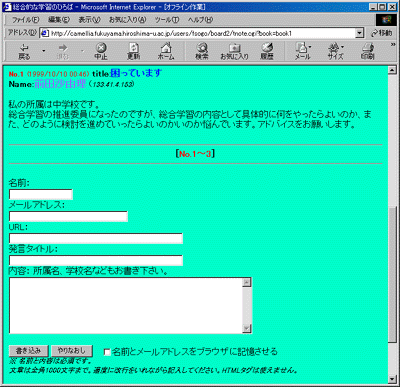Show the History (履歴) panel icon
Screen dimensions: 400x387
coord(267,51)
